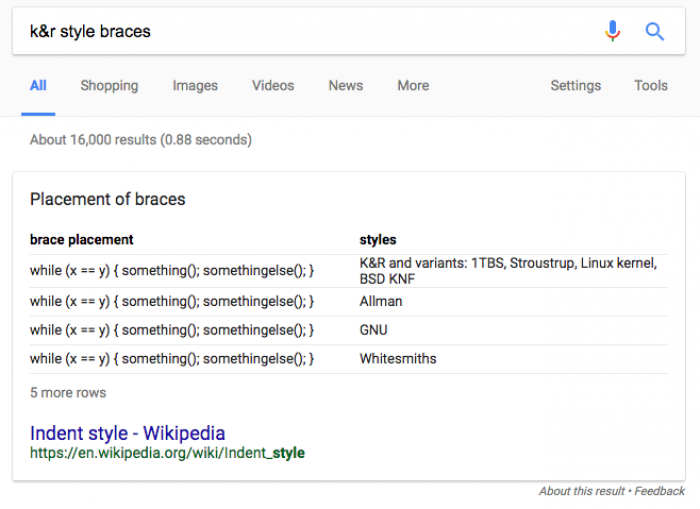The width and height of the screenshot is (700, 509).
Task: Go to the Videos tab
Action: click(273, 85)
